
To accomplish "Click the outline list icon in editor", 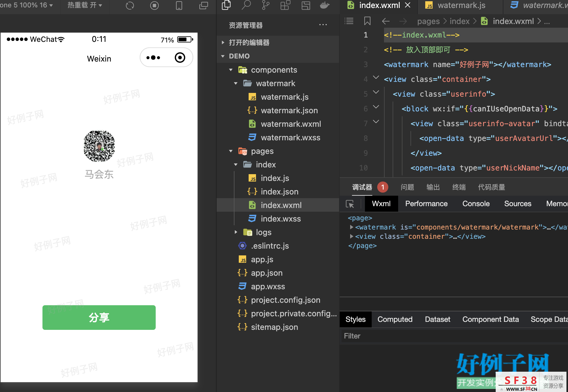I will pyautogui.click(x=349, y=21).
